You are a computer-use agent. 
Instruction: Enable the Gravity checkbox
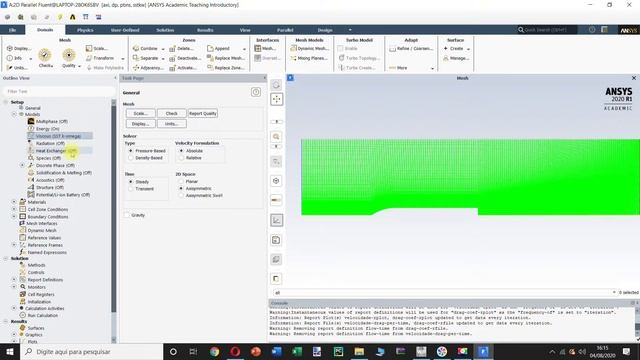127,215
